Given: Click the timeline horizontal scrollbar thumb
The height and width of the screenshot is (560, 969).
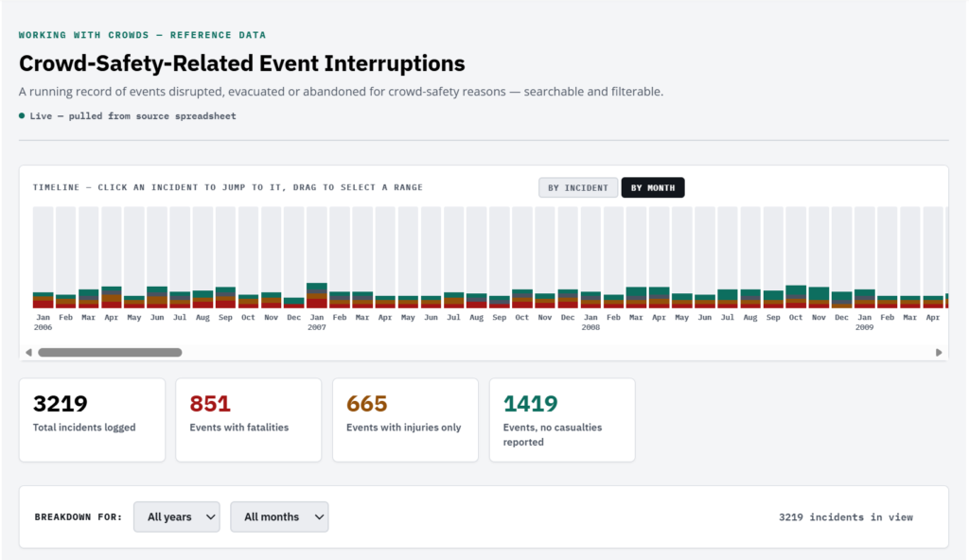Looking at the screenshot, I should (110, 352).
